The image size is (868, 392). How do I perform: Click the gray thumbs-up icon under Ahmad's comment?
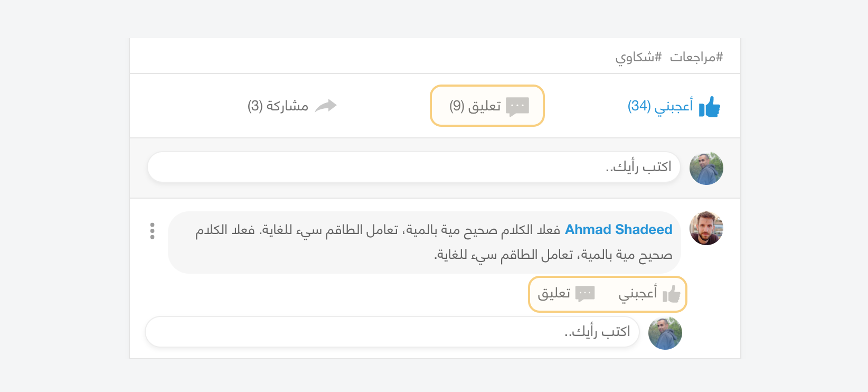coord(671,294)
